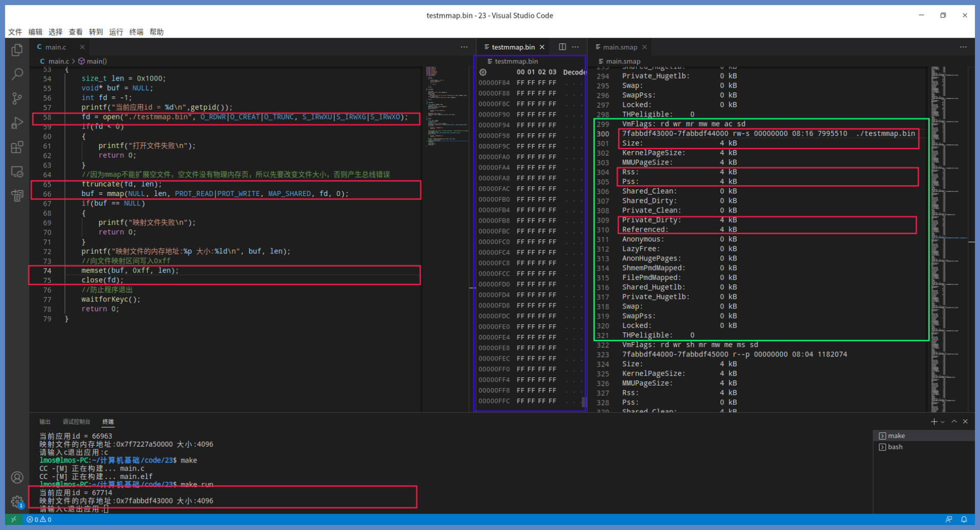This screenshot has height=530, width=980.
Task: Open the Search view in activity bar
Action: 17,74
